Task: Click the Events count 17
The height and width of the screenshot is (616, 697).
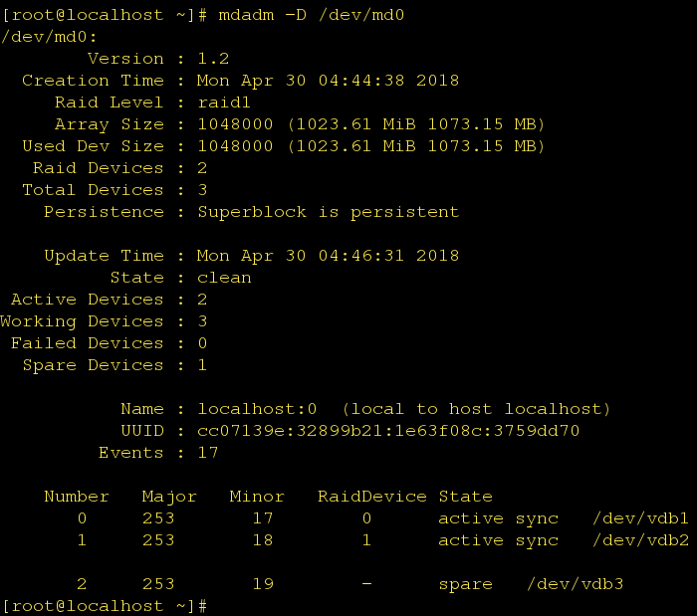Action: coord(207,453)
